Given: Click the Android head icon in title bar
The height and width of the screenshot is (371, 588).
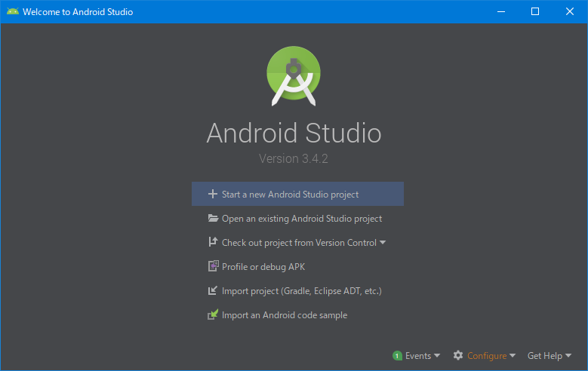Looking at the screenshot, I should coord(13,11).
